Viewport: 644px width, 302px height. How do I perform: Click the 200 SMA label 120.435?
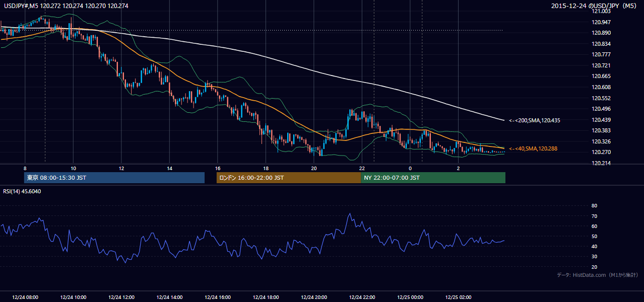point(535,120)
